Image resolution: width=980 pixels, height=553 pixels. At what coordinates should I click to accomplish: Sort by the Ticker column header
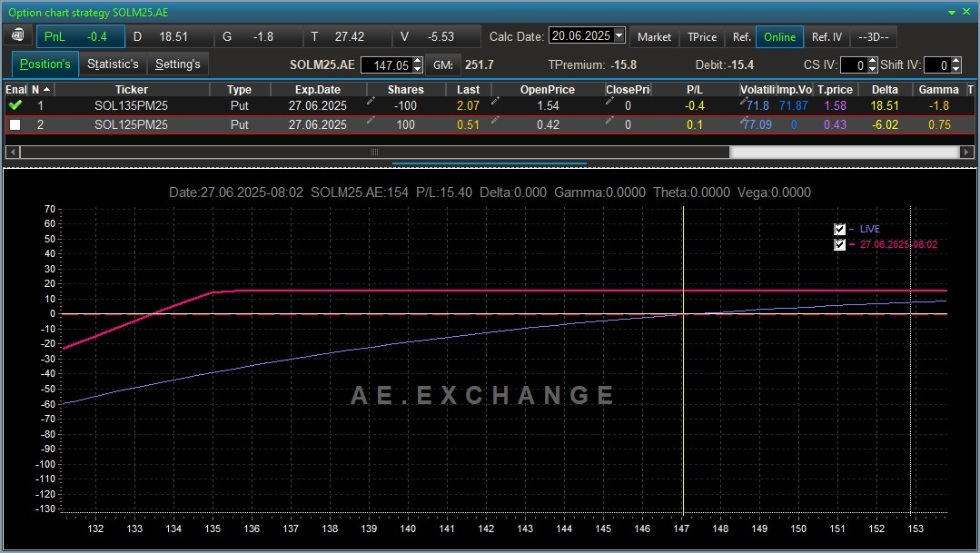tap(132, 89)
